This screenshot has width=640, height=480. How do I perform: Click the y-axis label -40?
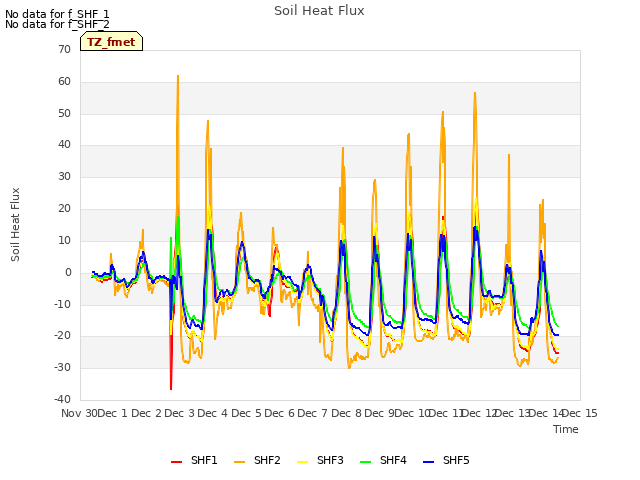(63, 399)
